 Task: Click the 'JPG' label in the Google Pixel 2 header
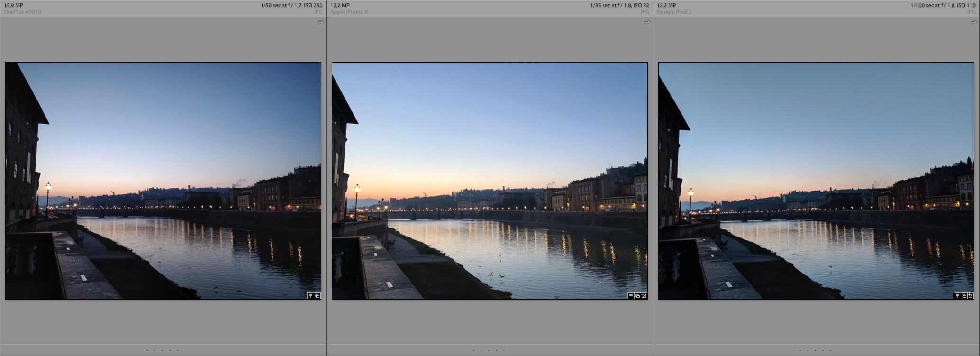971,12
